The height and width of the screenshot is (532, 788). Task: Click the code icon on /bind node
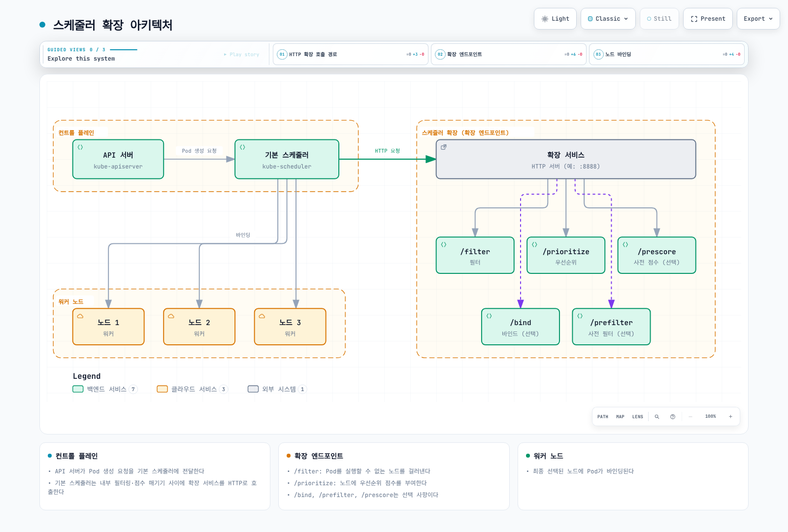coord(489,316)
